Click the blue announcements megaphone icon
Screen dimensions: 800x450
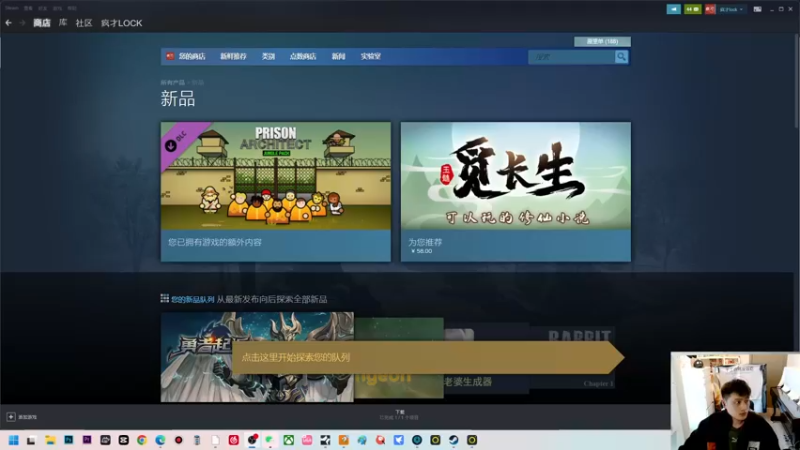pos(673,9)
